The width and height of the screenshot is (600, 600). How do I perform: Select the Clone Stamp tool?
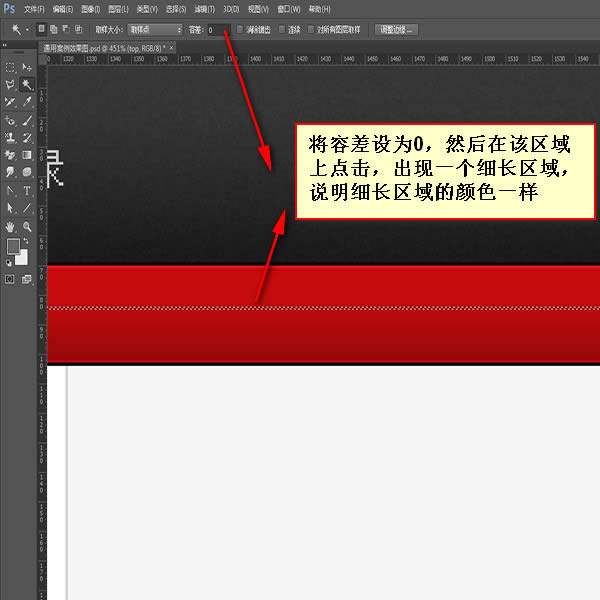(x=10, y=138)
